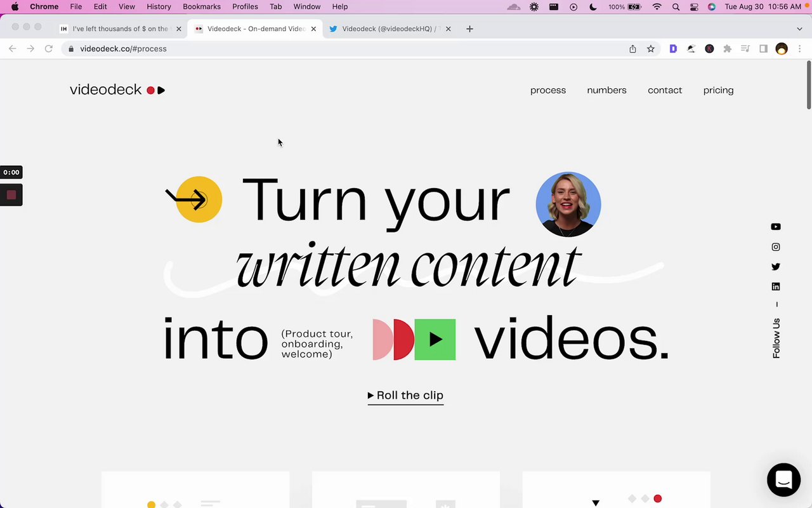Bookmark this page with the star
Screen dimensions: 812x508
tap(650, 49)
